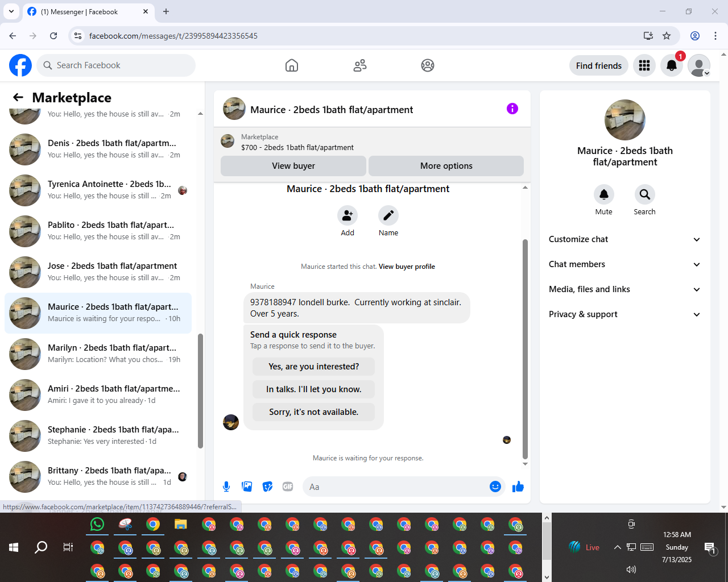Open Chrome three-dot menu
This screenshot has height=582, width=728.
715,36
